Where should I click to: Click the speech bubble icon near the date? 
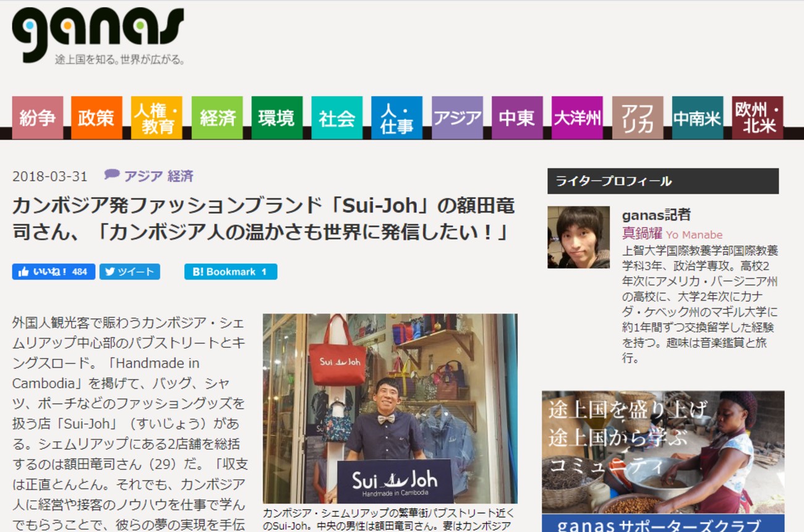click(x=112, y=175)
